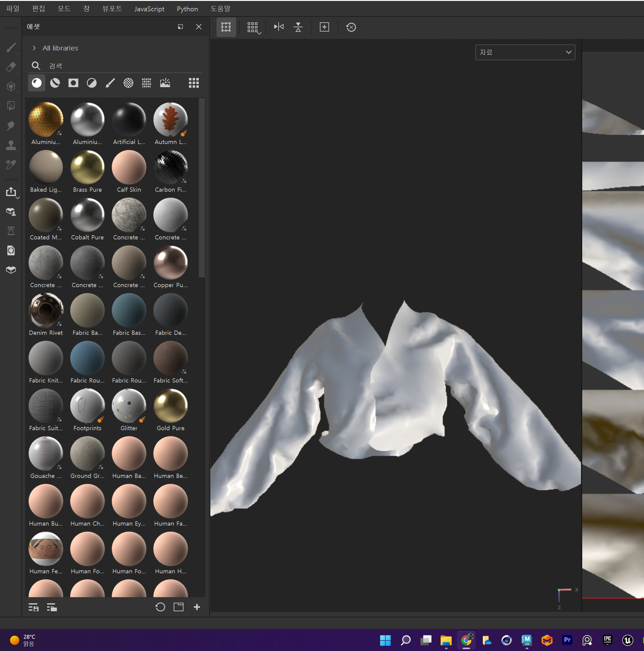
Task: Open the 파일 menu
Action: point(13,9)
